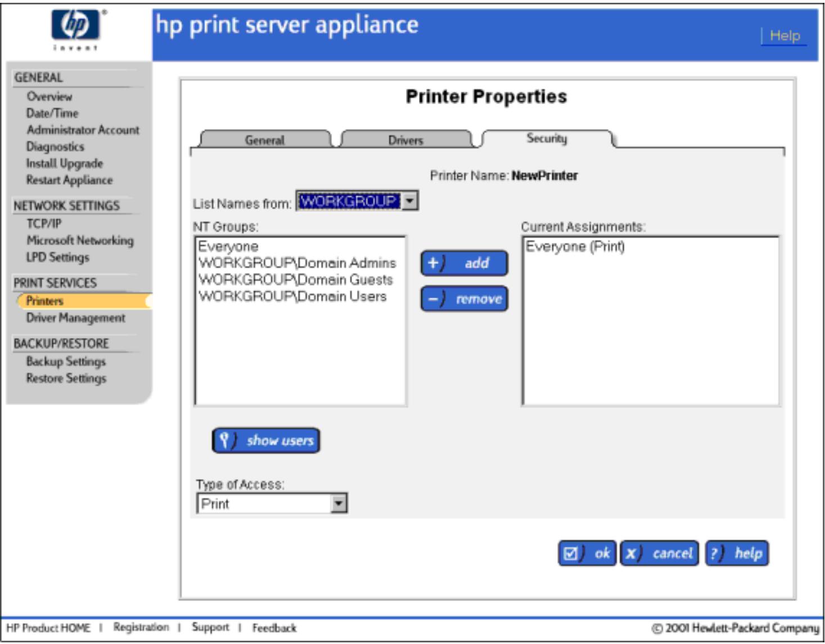
Task: Open Overview in the sidebar
Action: (x=49, y=96)
